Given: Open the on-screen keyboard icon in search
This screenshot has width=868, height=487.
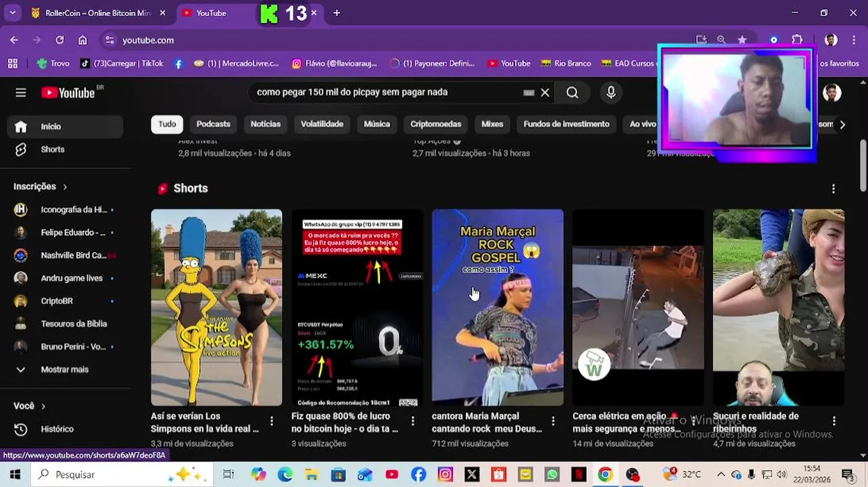Looking at the screenshot, I should click(x=529, y=93).
